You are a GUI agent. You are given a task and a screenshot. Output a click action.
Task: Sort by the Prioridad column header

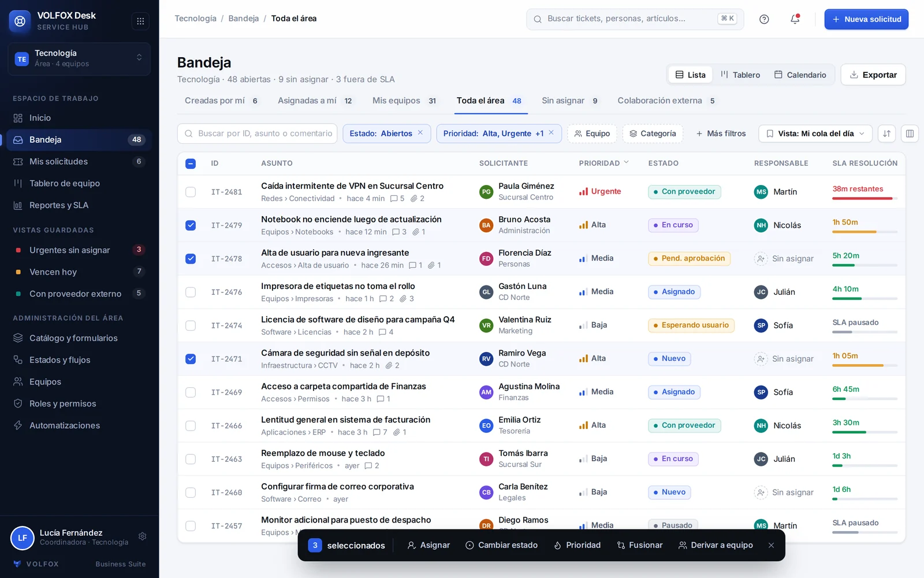click(x=603, y=164)
